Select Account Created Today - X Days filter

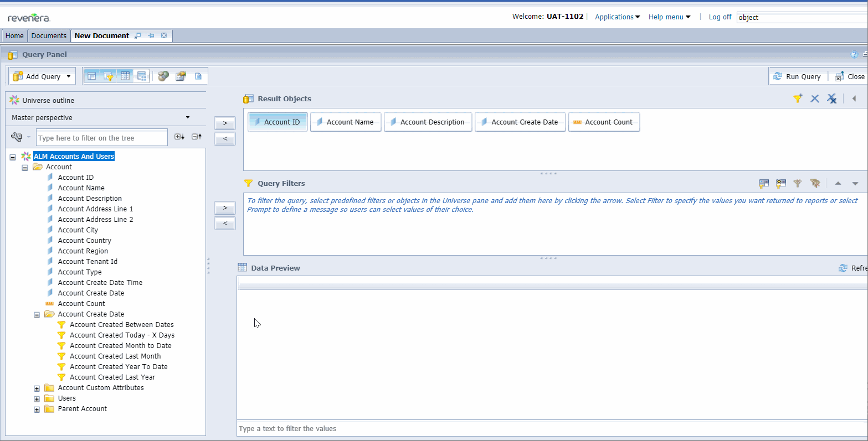(122, 335)
